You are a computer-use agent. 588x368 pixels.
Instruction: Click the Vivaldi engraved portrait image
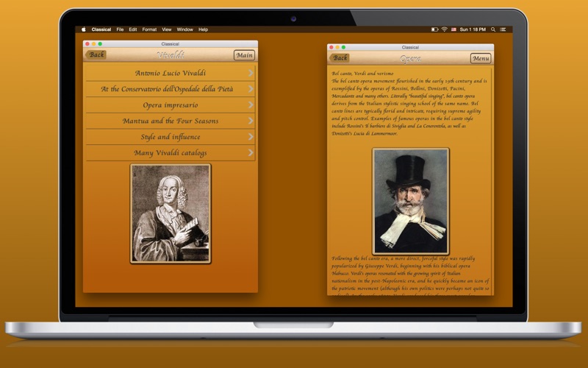click(x=171, y=213)
